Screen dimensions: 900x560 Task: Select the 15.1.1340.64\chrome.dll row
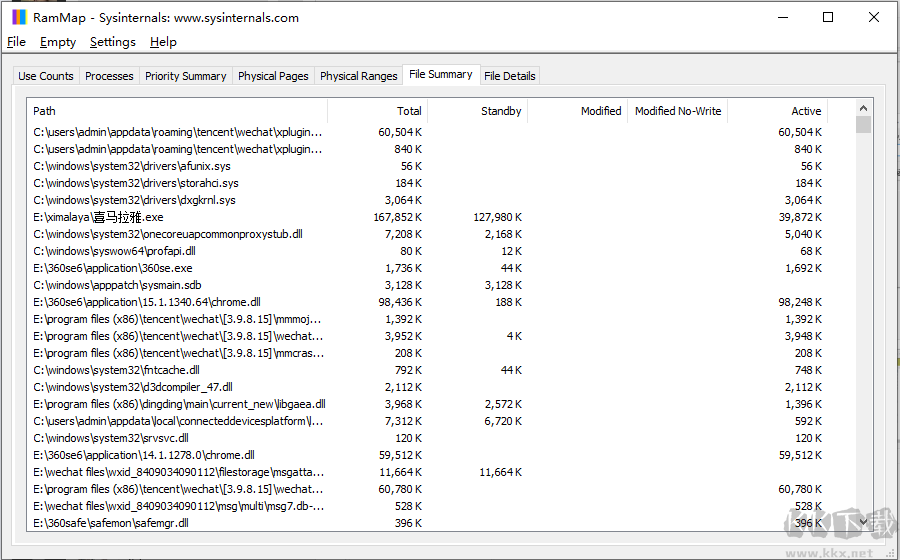[428, 302]
